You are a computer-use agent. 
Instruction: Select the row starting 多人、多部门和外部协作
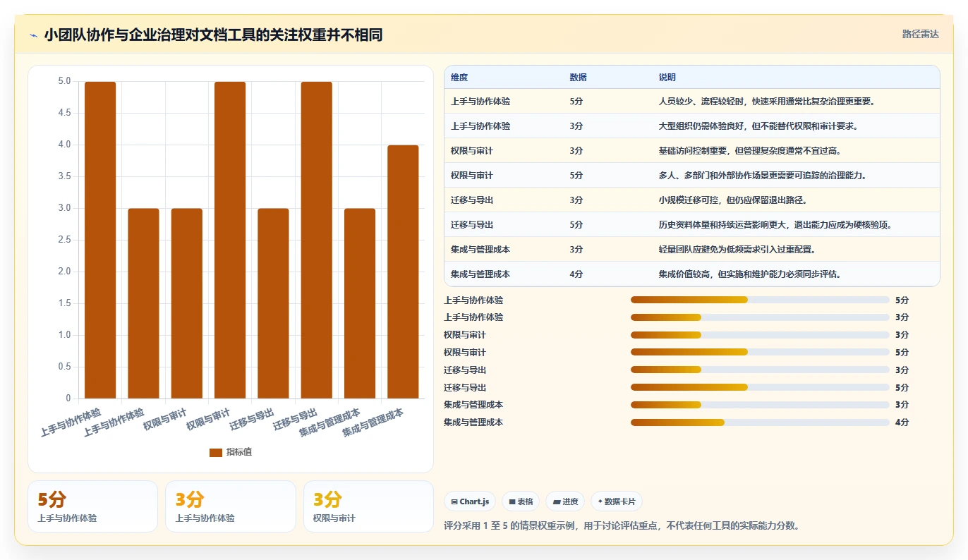692,175
